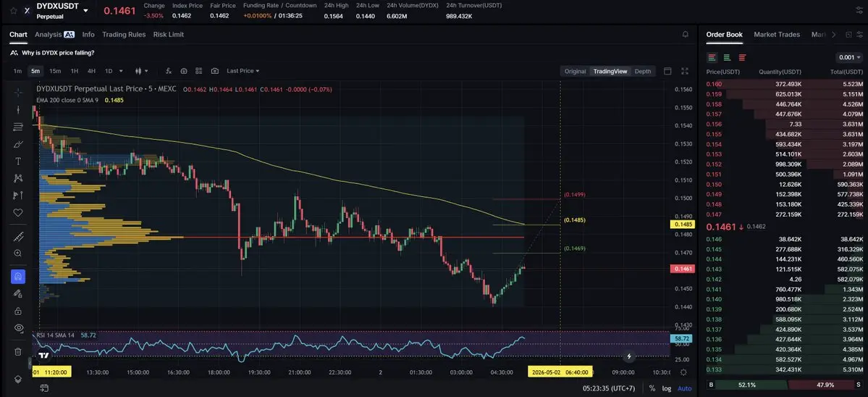Show only buy orders in order book

(x=727, y=57)
